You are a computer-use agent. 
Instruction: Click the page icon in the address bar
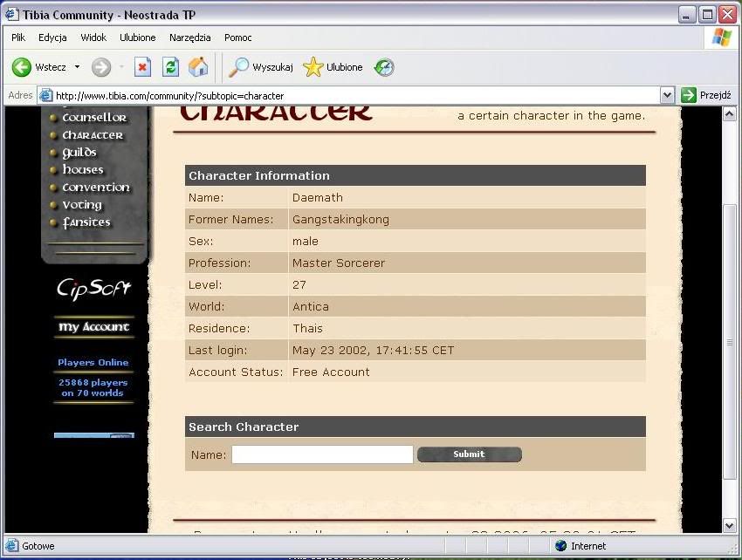45,95
